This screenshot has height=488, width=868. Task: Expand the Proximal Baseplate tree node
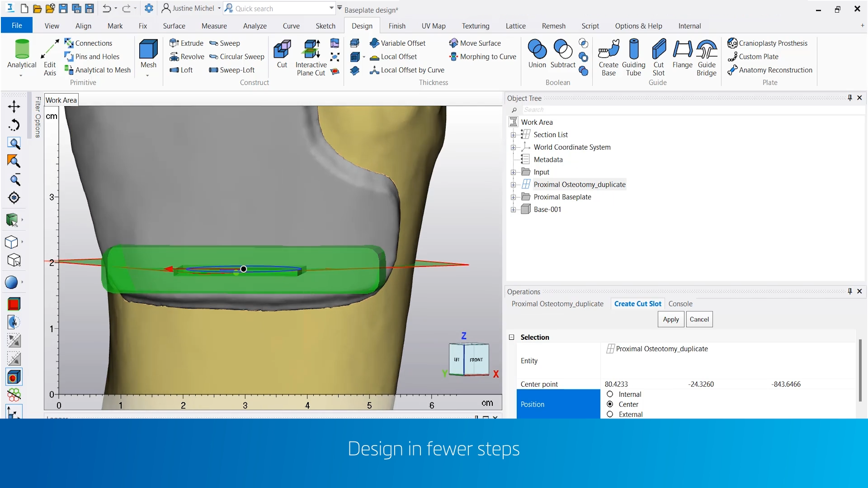(x=513, y=197)
